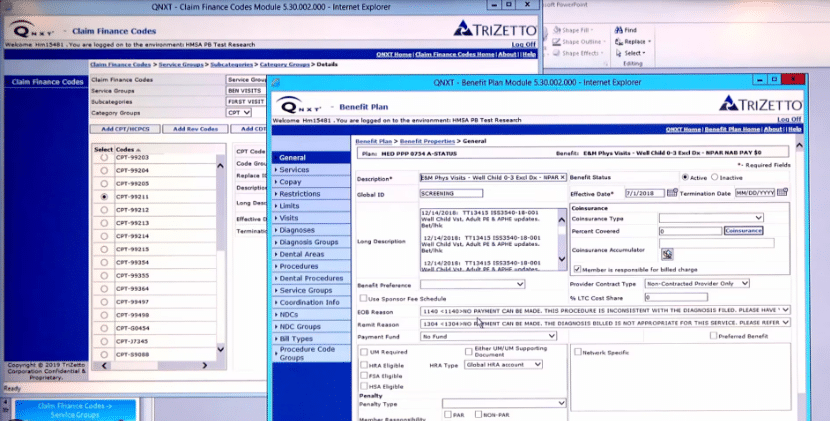
Task: Enable Preferred Benefit checkbox
Action: 714,336
